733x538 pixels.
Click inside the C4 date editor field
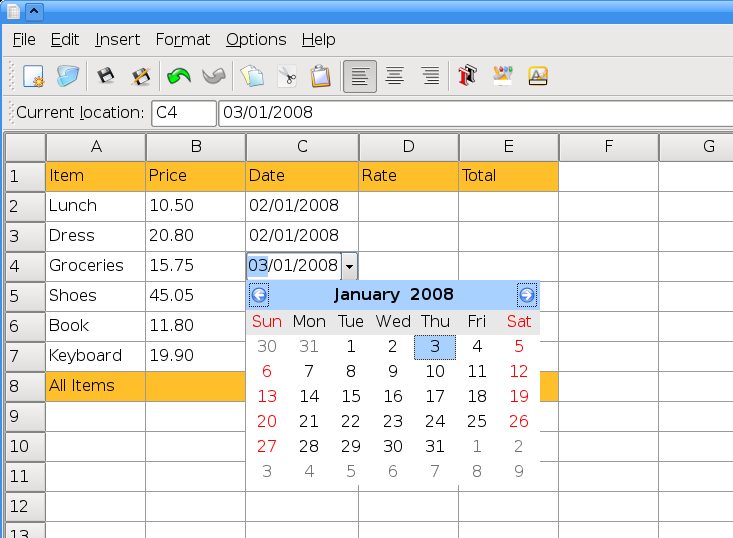294,266
